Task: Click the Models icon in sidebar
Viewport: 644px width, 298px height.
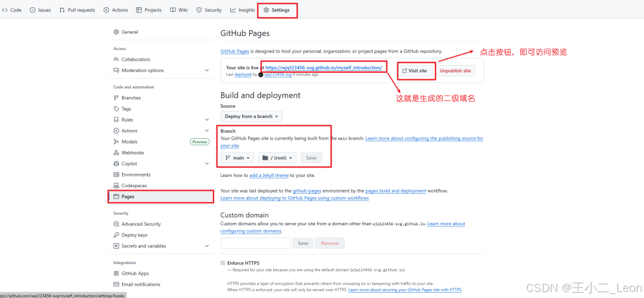Action: (x=116, y=142)
